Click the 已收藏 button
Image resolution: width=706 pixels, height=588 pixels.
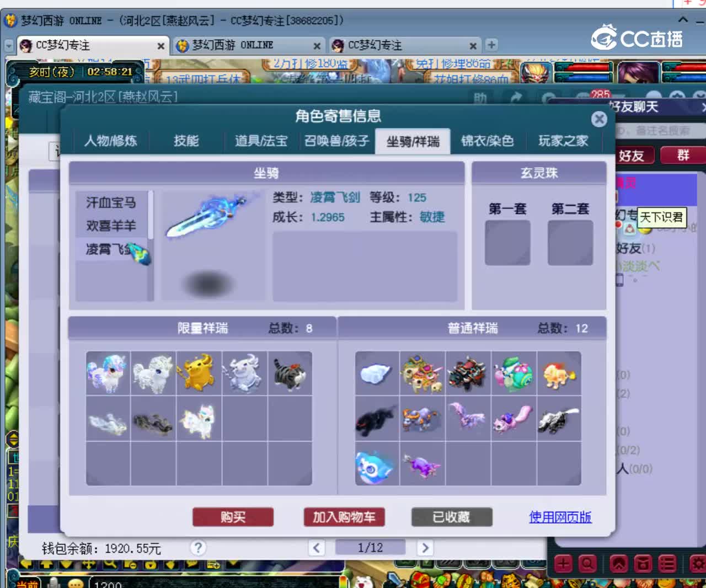point(452,517)
